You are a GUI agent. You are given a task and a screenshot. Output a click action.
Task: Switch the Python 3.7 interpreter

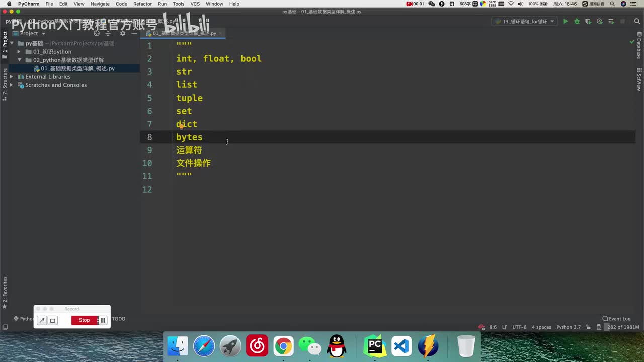click(x=569, y=327)
